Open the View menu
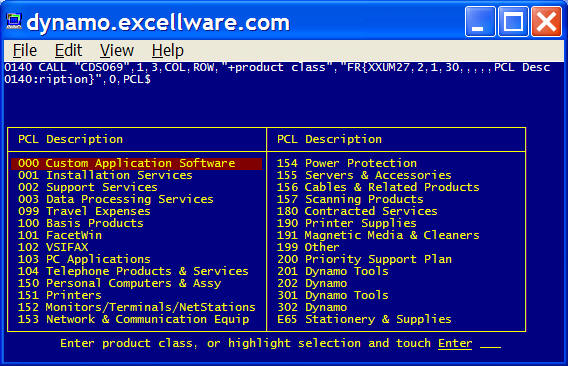The image size is (568, 366). 117,50
